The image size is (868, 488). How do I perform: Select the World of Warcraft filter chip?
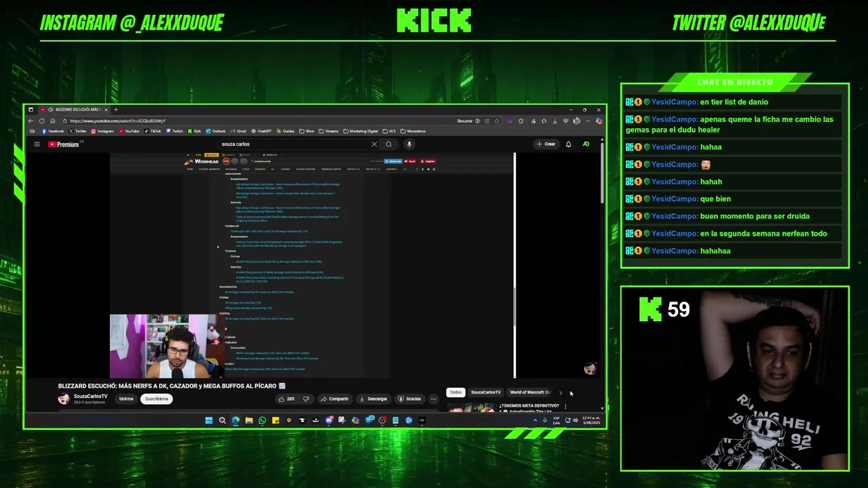pos(530,392)
